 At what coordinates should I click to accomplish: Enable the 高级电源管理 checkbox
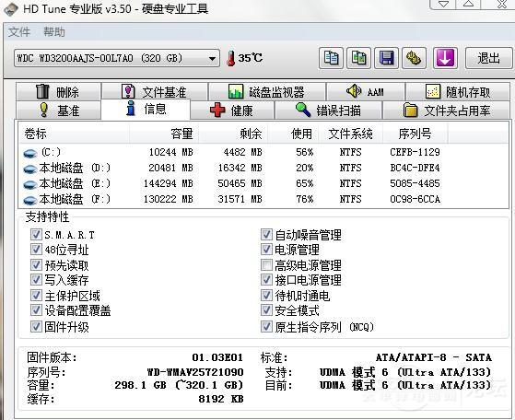pos(266,264)
